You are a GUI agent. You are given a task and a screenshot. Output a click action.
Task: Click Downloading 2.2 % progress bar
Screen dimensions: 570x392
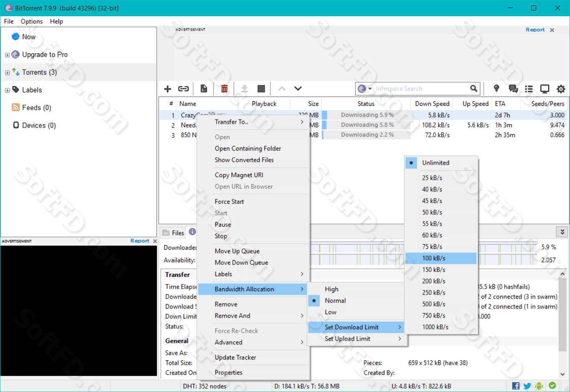pyautogui.click(x=367, y=135)
